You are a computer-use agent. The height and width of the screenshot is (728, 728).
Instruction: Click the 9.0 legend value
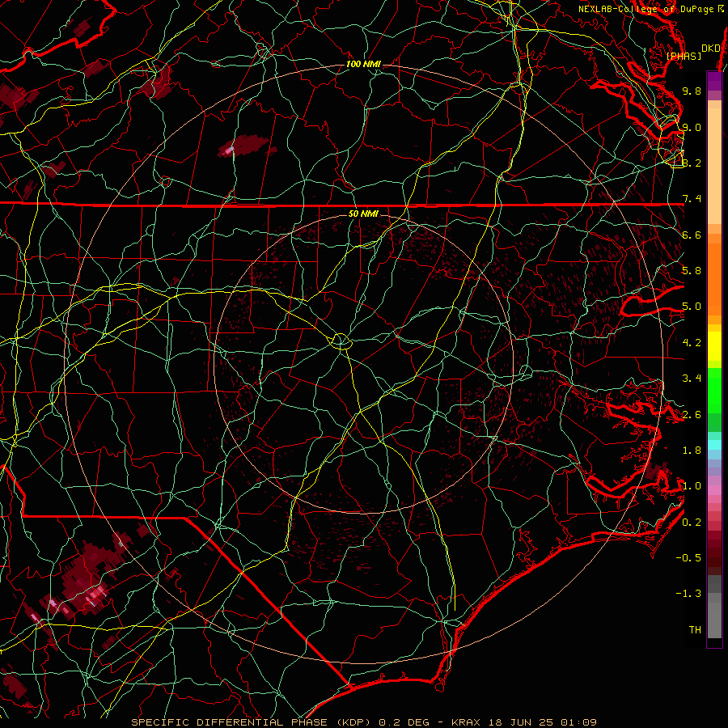[x=692, y=127]
